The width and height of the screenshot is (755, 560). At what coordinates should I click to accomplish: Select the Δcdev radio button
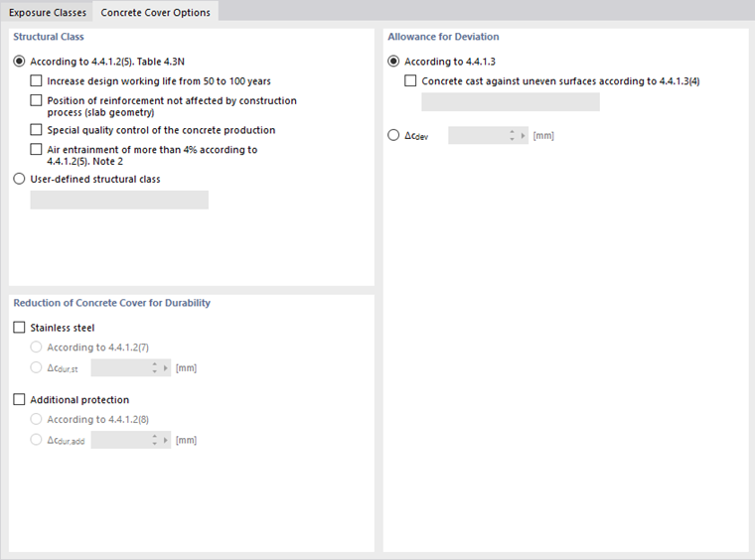pos(394,135)
